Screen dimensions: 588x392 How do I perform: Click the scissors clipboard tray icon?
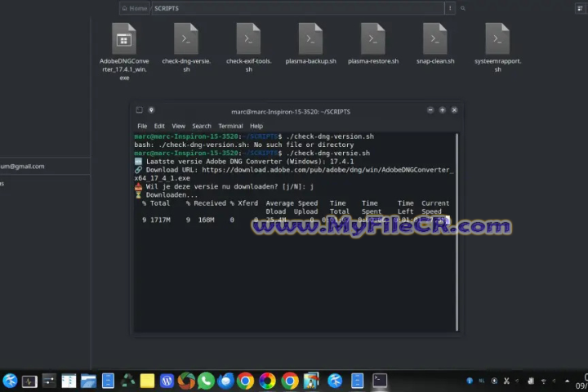[x=506, y=381]
